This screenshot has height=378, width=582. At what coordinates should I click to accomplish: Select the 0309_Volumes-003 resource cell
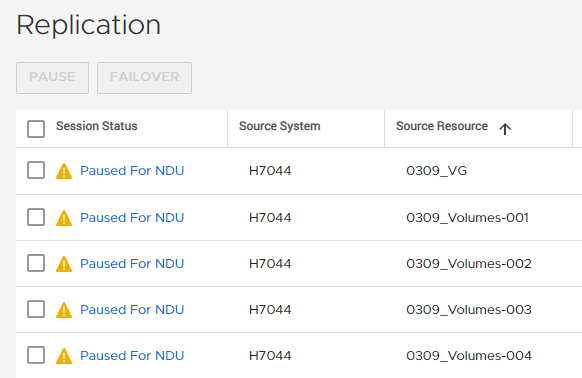coord(469,309)
